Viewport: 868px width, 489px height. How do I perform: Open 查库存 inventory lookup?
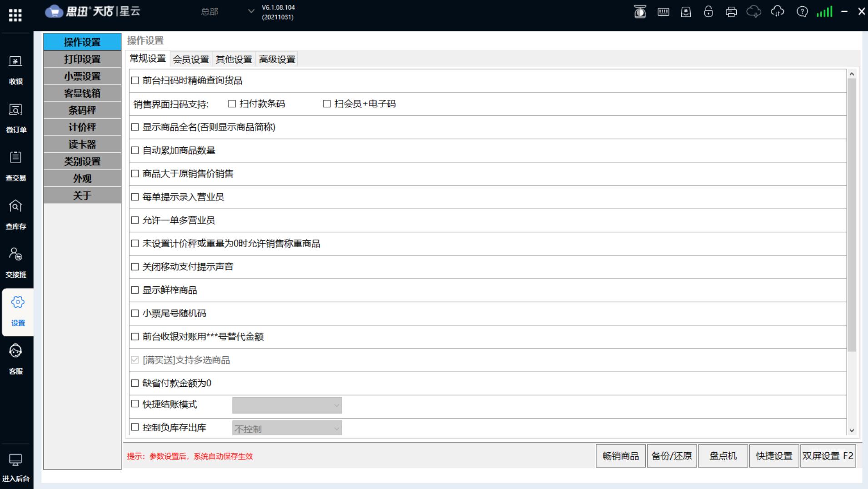16,215
